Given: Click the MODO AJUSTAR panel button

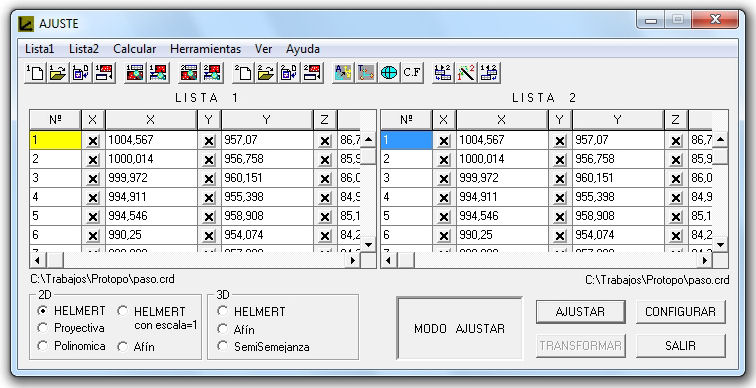Looking at the screenshot, I should [459, 328].
